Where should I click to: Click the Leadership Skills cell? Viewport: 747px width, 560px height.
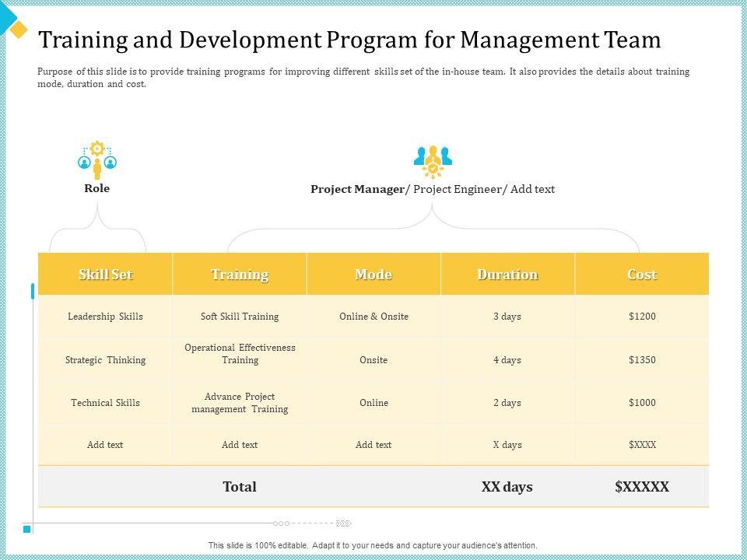click(x=105, y=317)
